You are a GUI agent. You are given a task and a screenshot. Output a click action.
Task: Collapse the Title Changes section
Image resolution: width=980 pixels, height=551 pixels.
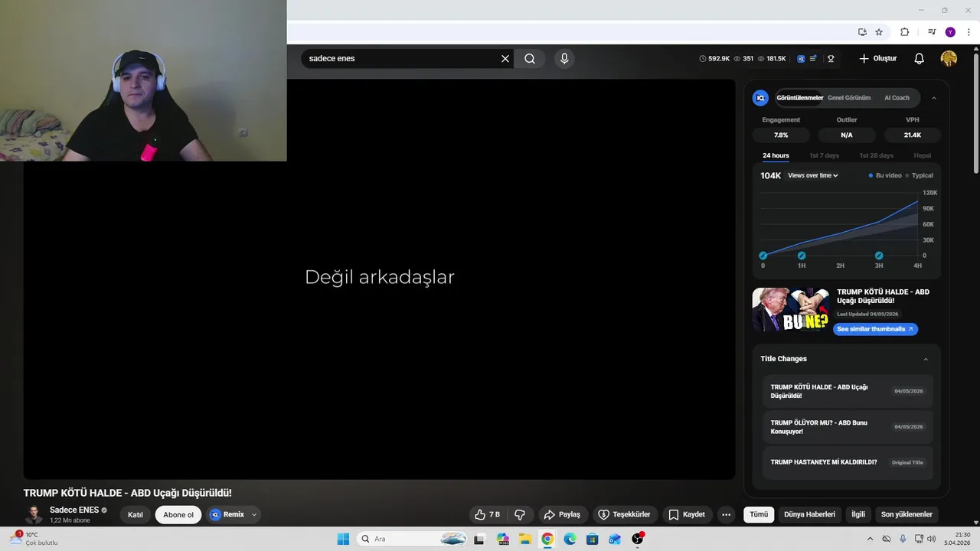pyautogui.click(x=926, y=359)
